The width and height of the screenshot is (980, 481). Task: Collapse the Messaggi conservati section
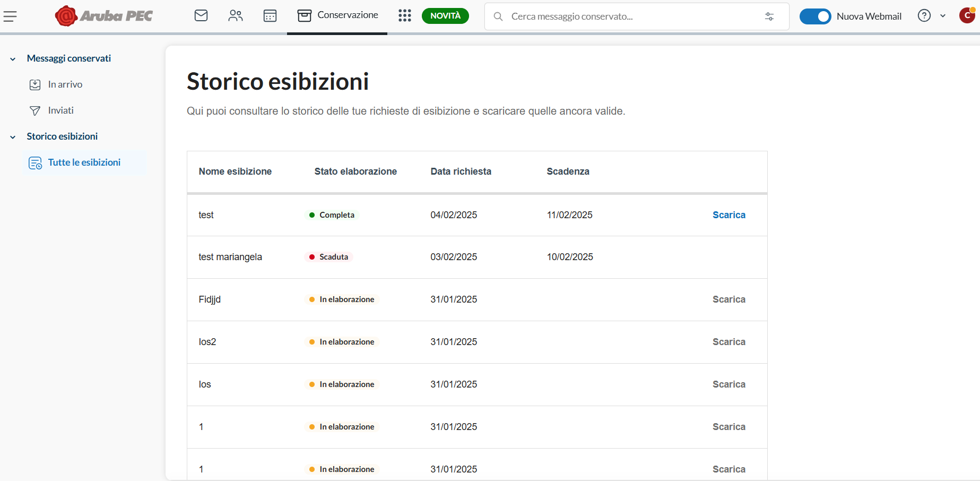coord(13,59)
